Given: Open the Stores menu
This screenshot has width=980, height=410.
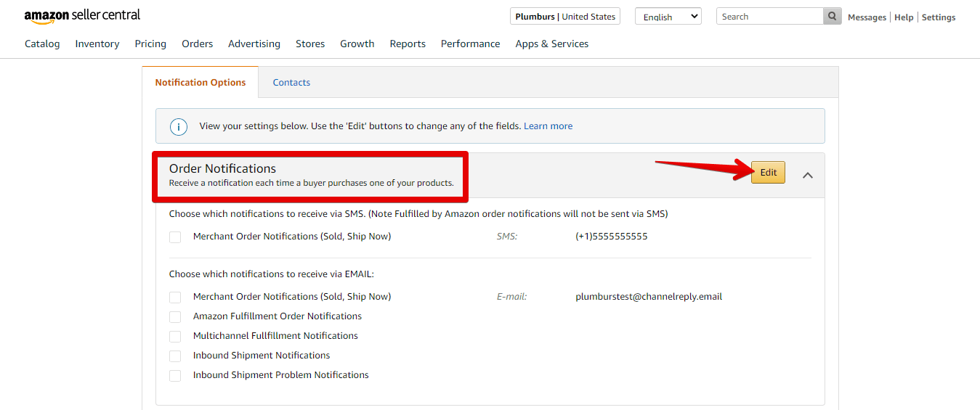Looking at the screenshot, I should 310,44.
